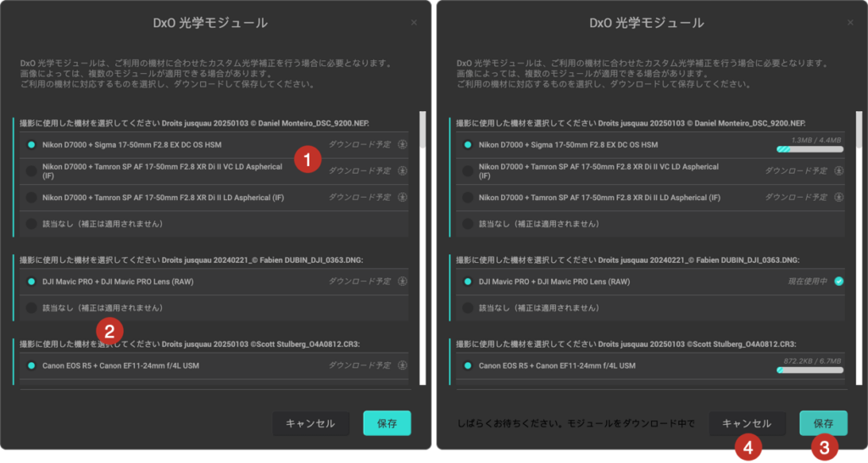Click 現在使用中 status text in right dialog

click(808, 282)
